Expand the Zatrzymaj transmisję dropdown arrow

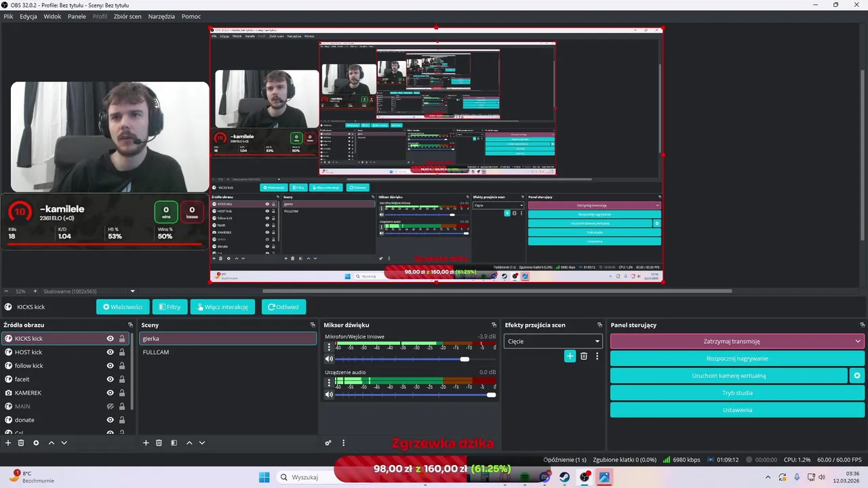[858, 341]
